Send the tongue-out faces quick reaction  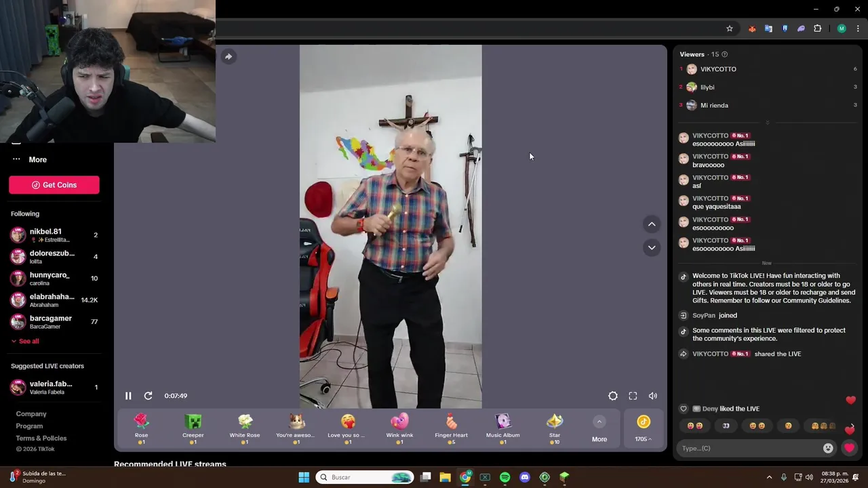point(694,426)
